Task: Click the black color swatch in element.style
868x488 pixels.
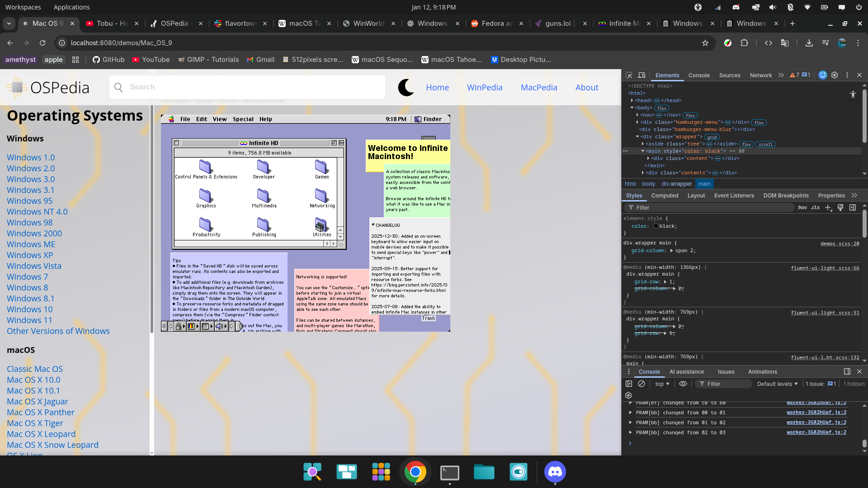Action: coord(656,226)
